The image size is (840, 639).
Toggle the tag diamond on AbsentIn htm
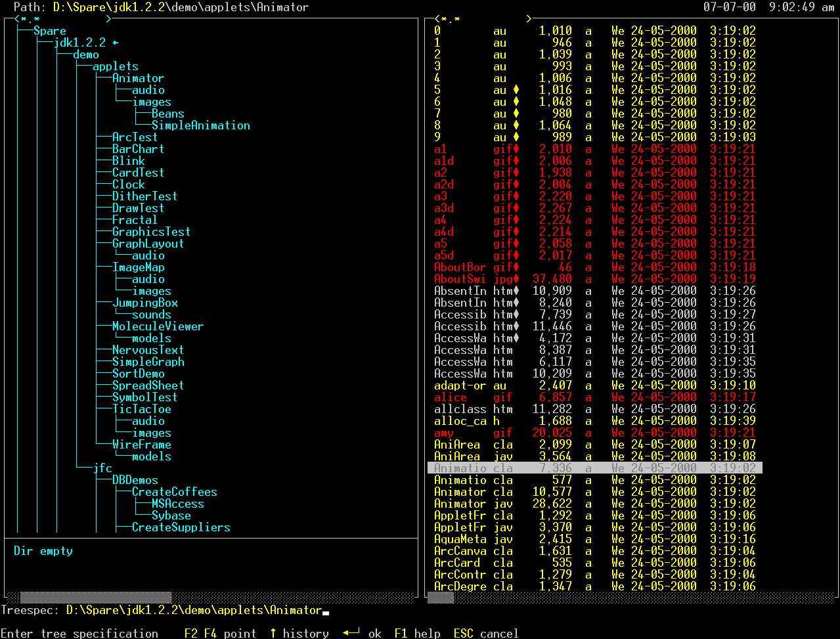click(516, 291)
